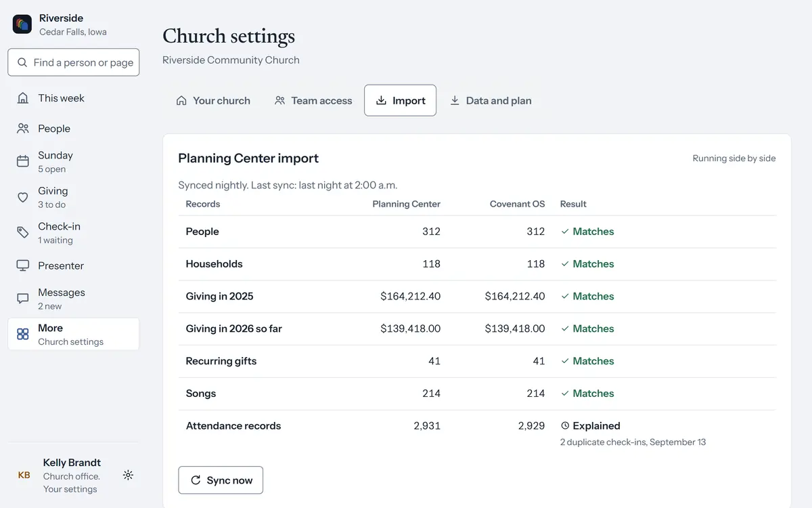Image resolution: width=812 pixels, height=508 pixels.
Task: Click the chat bubble icon beside Messages
Action: click(23, 299)
